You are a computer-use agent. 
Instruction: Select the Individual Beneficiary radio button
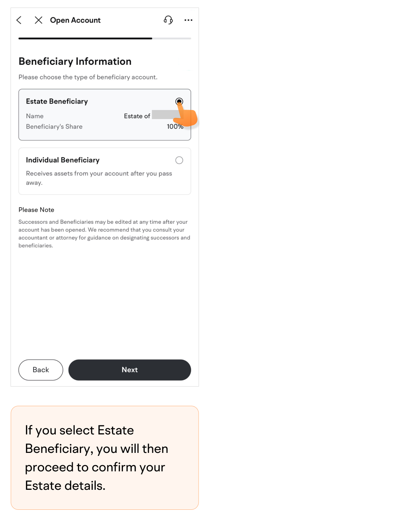(x=179, y=160)
